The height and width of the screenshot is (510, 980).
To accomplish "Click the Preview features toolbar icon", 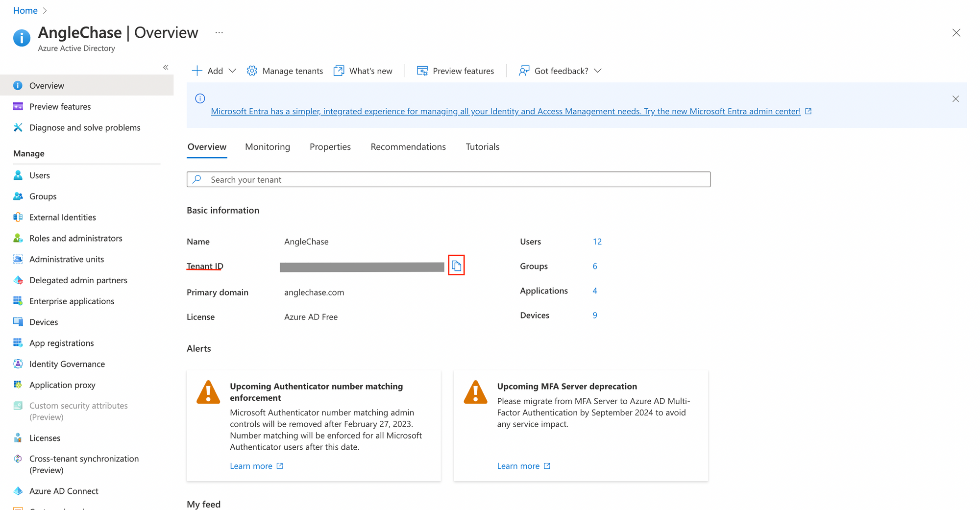I will click(x=422, y=71).
